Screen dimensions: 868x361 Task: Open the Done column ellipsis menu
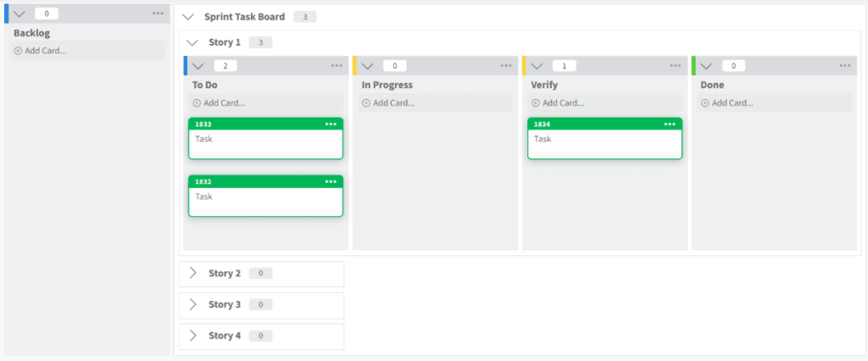click(x=845, y=65)
